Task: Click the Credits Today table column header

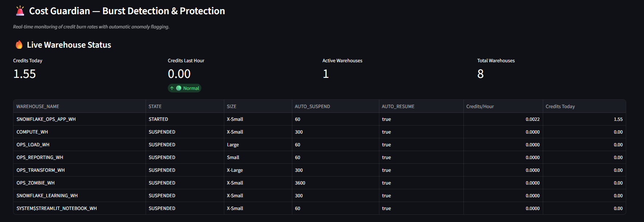Action: tap(560, 107)
